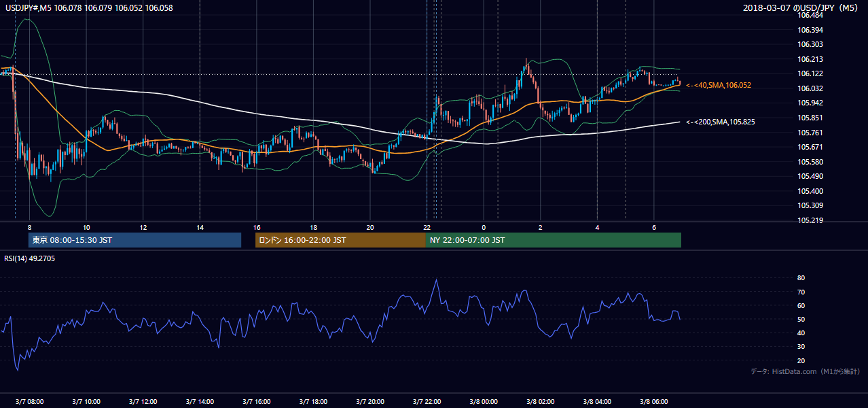Click hour tick 10 under price chart
The image size is (868, 408).
pyautogui.click(x=86, y=227)
